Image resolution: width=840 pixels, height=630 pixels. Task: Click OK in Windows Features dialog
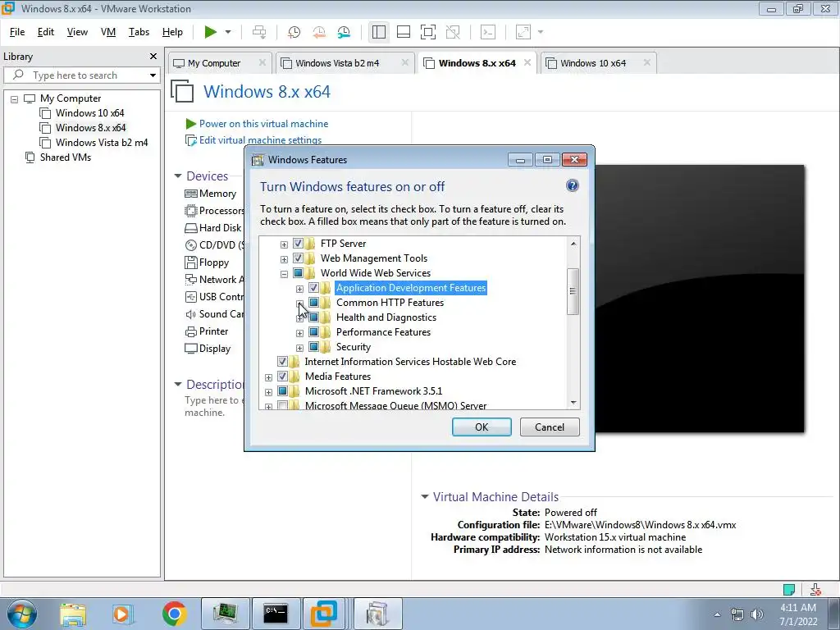(482, 427)
